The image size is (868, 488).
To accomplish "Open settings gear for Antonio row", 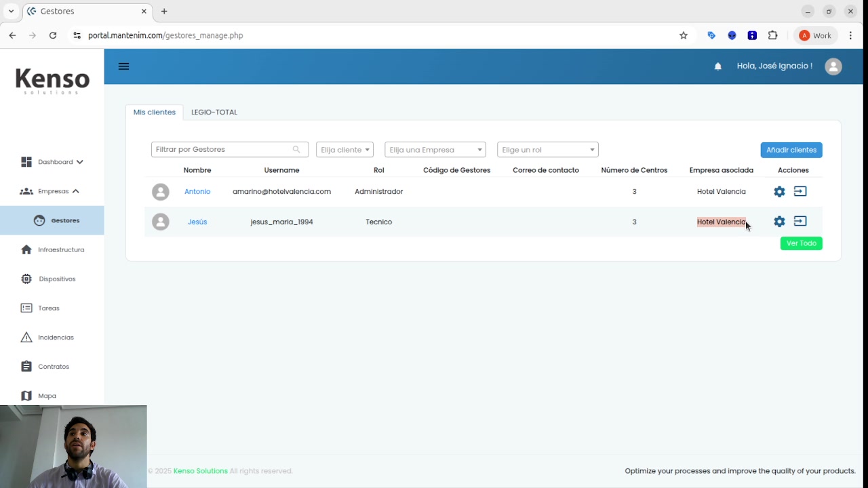I will pos(779,192).
